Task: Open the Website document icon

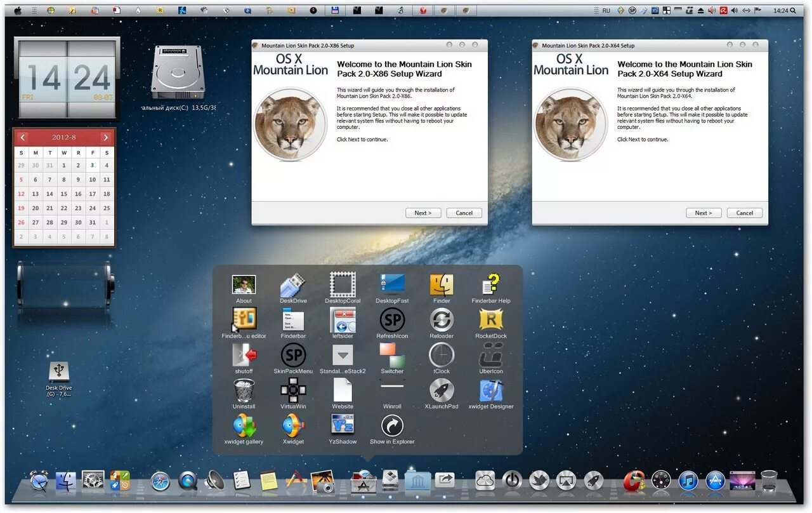Action: coord(343,390)
